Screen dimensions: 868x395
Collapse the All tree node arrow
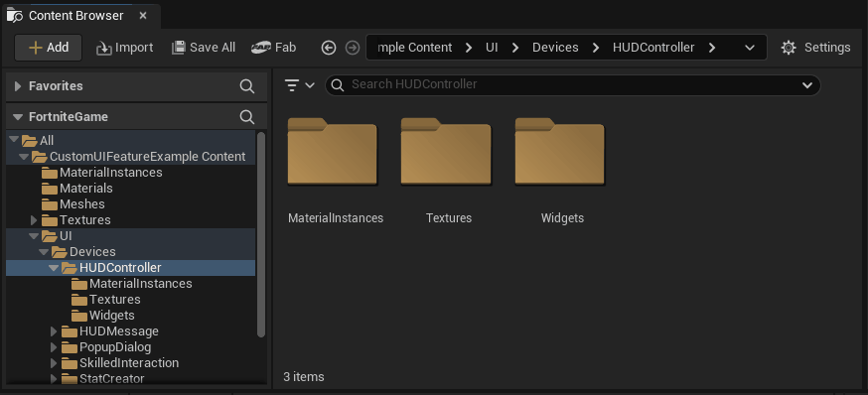pyautogui.click(x=14, y=140)
